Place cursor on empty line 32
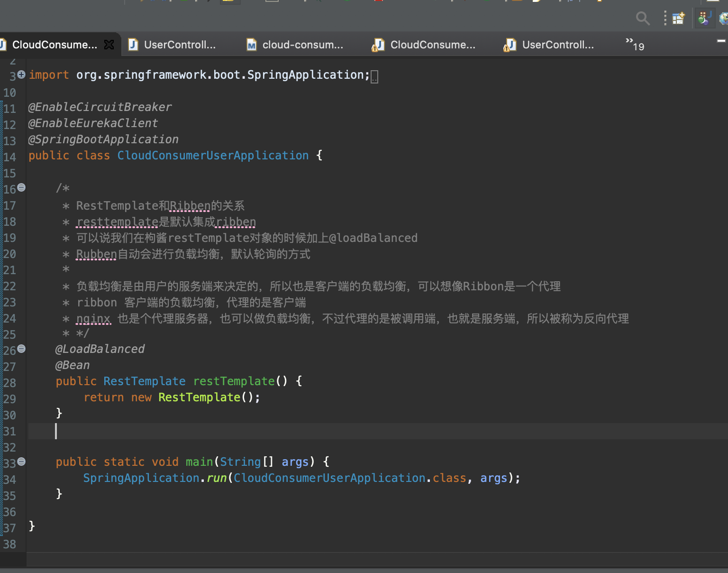This screenshot has height=573, width=728. (378, 447)
